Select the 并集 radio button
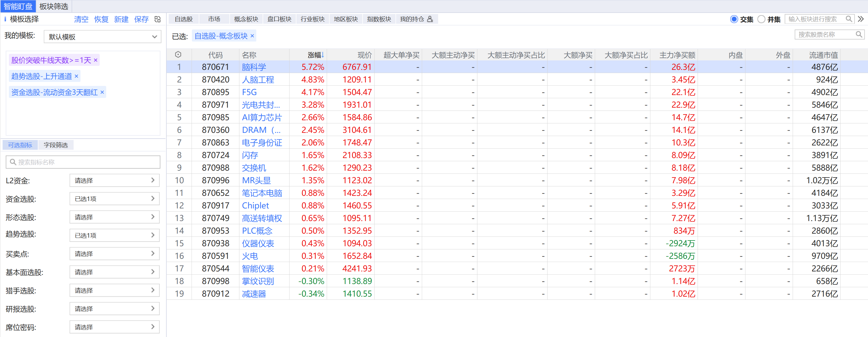The image size is (868, 337). tap(761, 19)
